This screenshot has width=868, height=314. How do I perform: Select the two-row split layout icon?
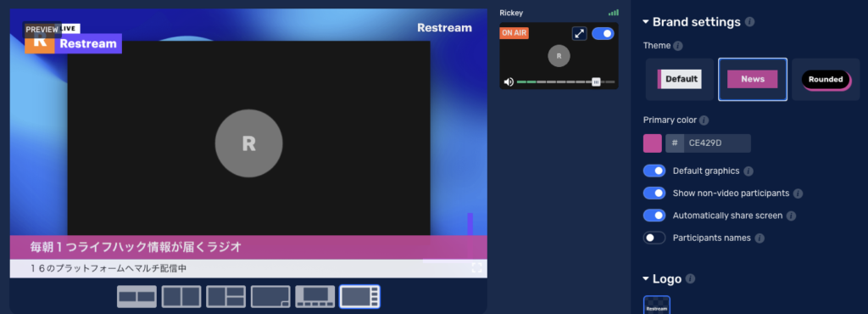pyautogui.click(x=136, y=297)
